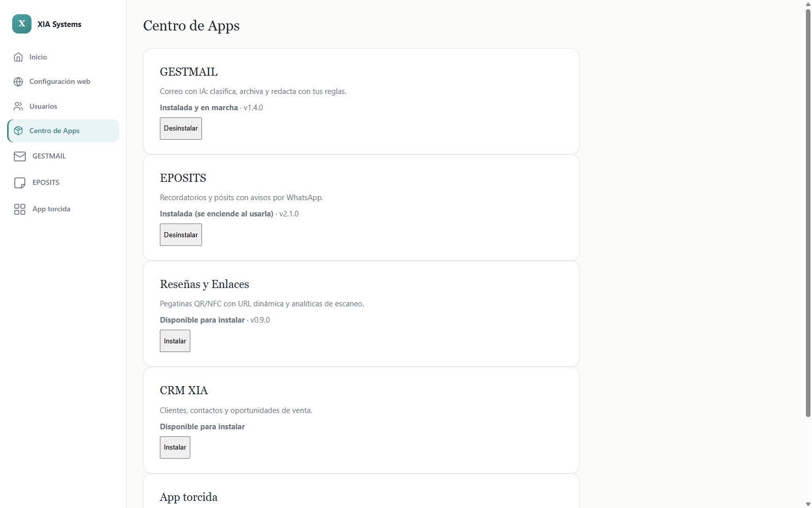The height and width of the screenshot is (508, 812).
Task: Uninstall GESTMAIL with Desinstalar button
Action: coord(181,129)
